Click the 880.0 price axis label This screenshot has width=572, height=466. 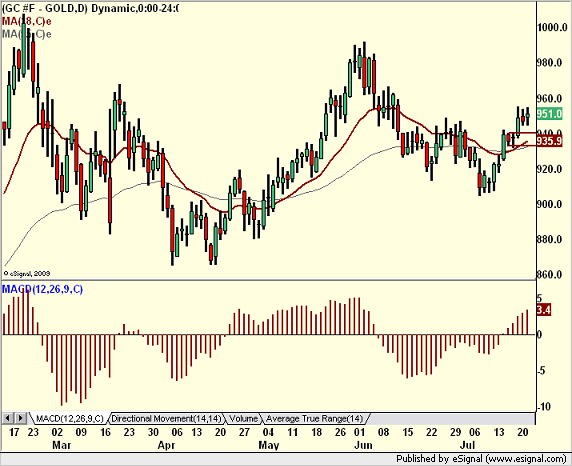click(x=549, y=239)
